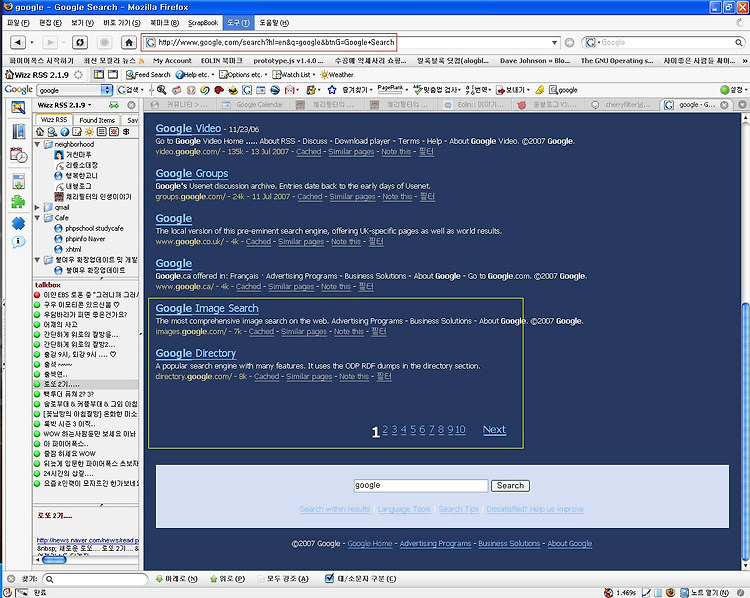Open the Google Directory result link
750x598 pixels.
(x=196, y=354)
